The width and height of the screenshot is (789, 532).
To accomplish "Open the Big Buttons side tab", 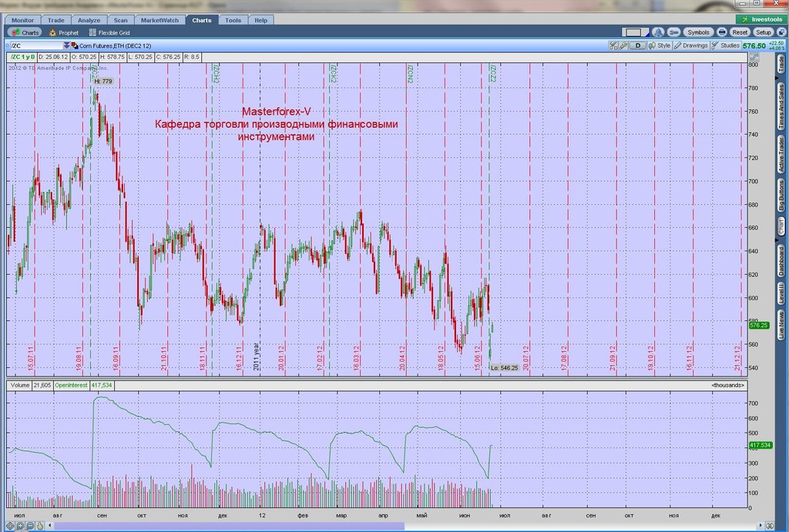I will pos(781,196).
